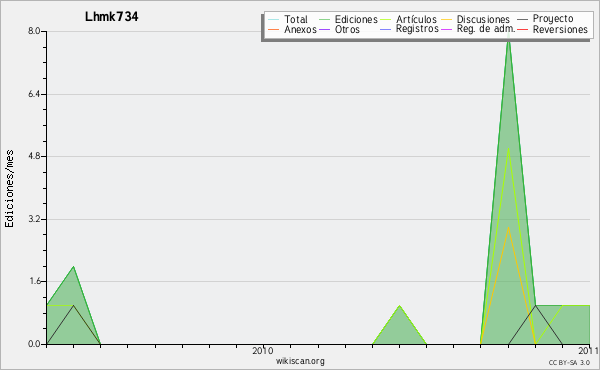The width and height of the screenshot is (600, 370).
Task: Click the 2010 x-axis label
Action: pos(263,350)
